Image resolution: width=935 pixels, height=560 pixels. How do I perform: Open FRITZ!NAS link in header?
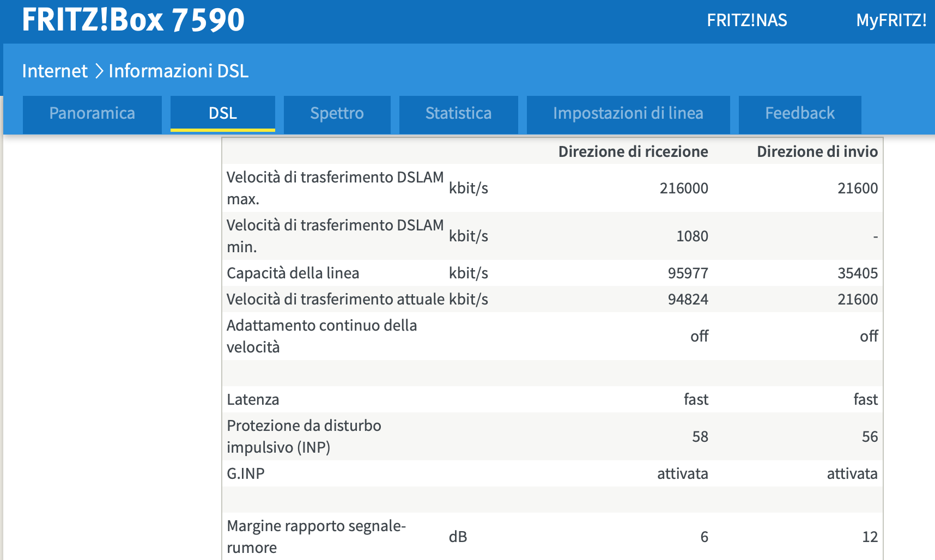tap(747, 20)
